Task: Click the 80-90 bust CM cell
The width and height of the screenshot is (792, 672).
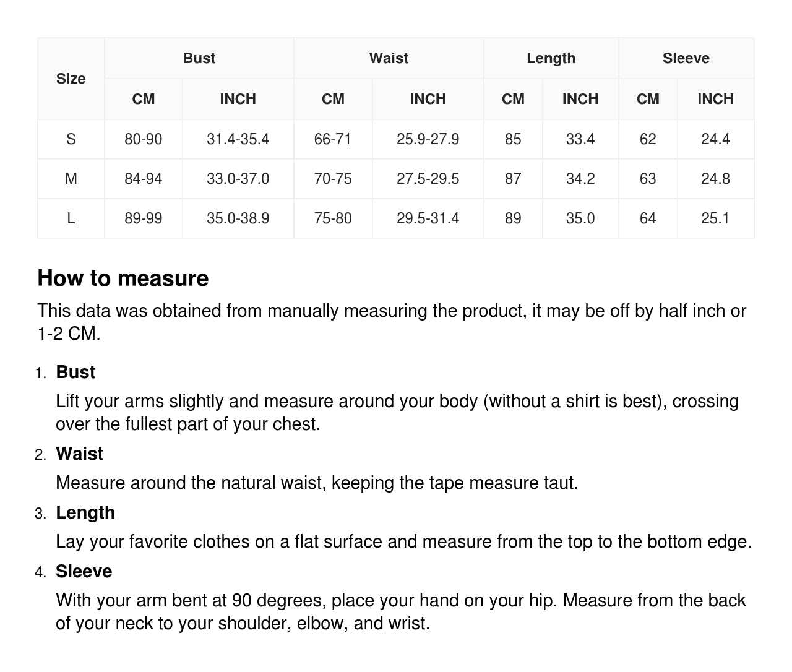Action: coord(143,139)
